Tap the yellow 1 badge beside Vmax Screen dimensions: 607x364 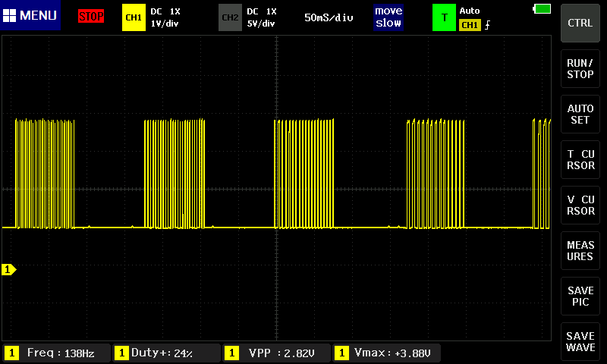pos(341,353)
